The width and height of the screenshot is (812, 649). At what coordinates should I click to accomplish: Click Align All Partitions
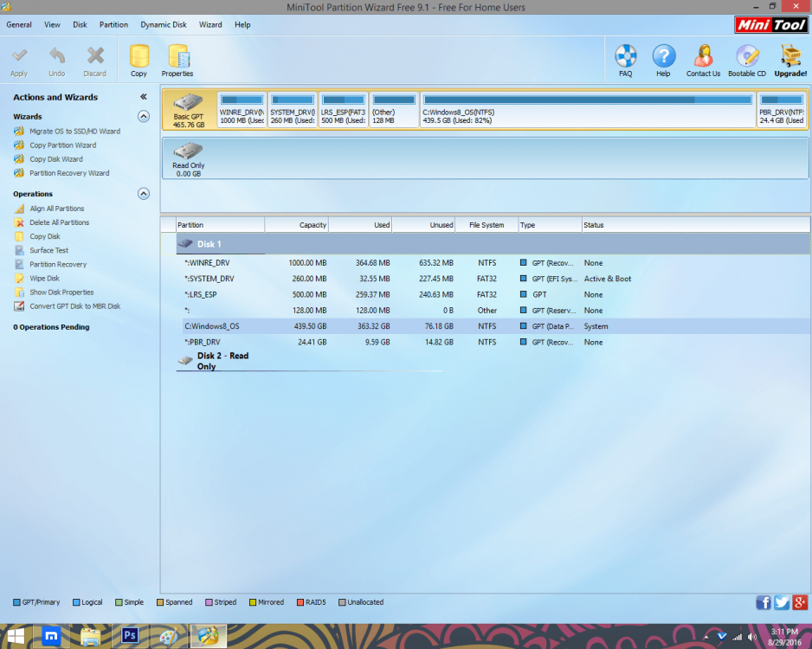tap(56, 209)
